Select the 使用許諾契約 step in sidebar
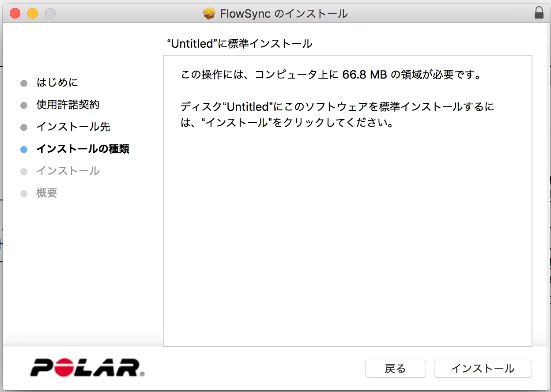 tap(68, 105)
